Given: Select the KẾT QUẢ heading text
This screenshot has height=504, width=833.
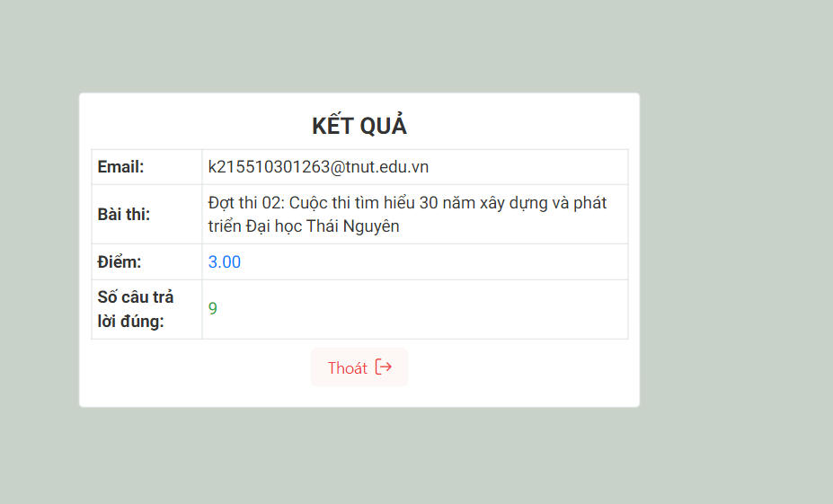Looking at the screenshot, I should tap(359, 126).
